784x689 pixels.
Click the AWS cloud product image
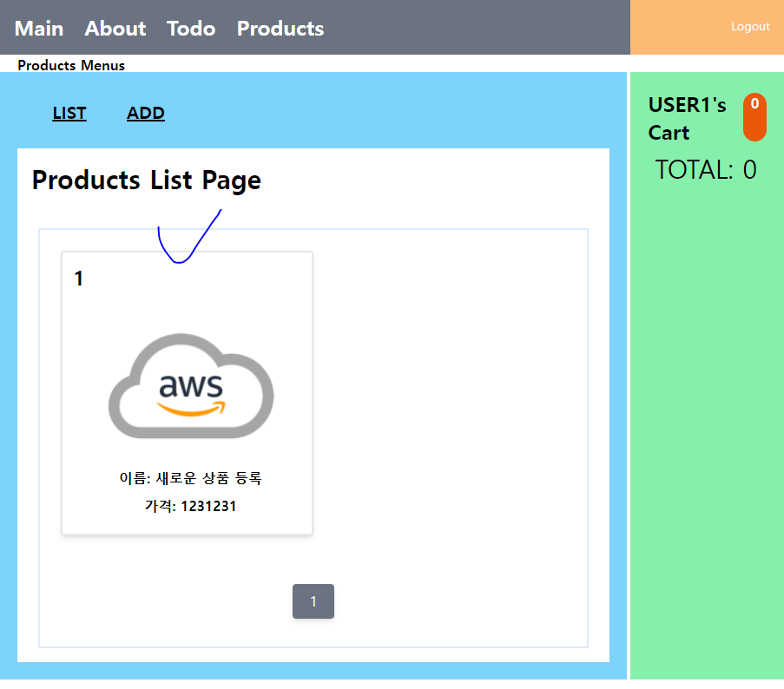191,386
